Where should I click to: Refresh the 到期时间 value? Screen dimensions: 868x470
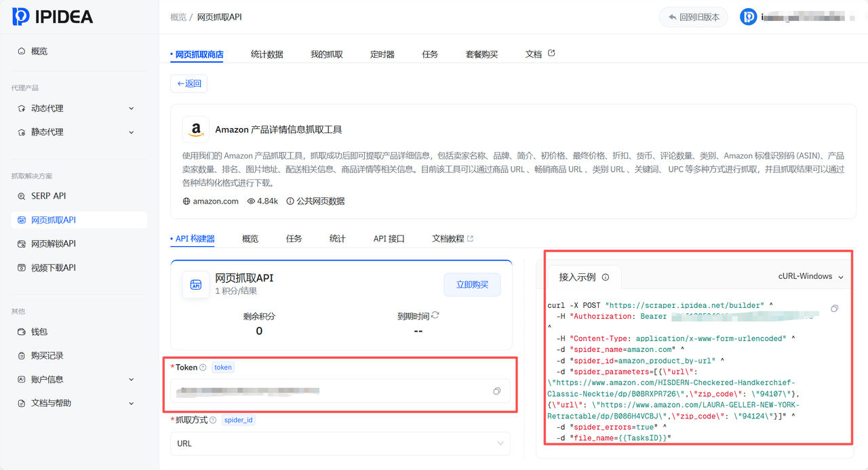435,315
